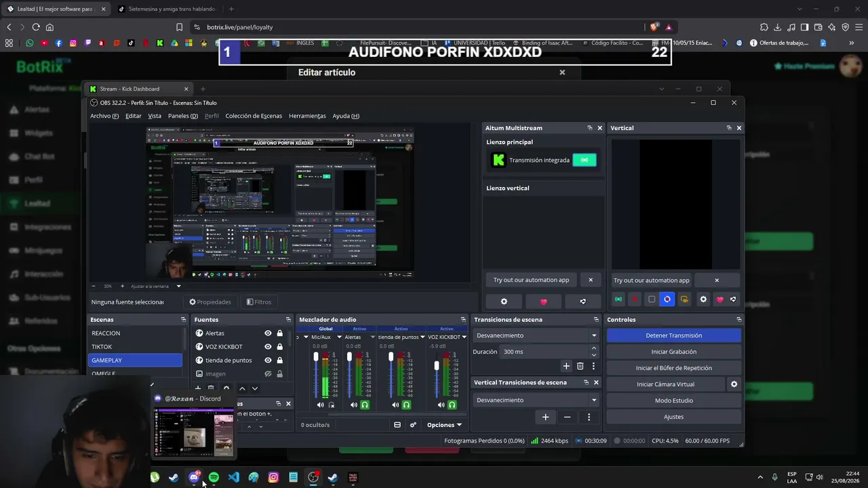Click the VOZ KICKBOT volume fader
This screenshot has height=488, width=868.
pos(437,365)
